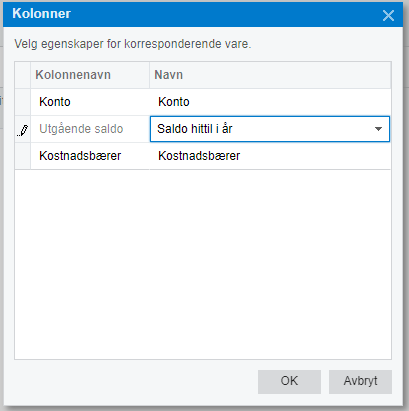Open the Saldo hittil i år dropdown arrow
409x411 pixels.
[x=378, y=129]
